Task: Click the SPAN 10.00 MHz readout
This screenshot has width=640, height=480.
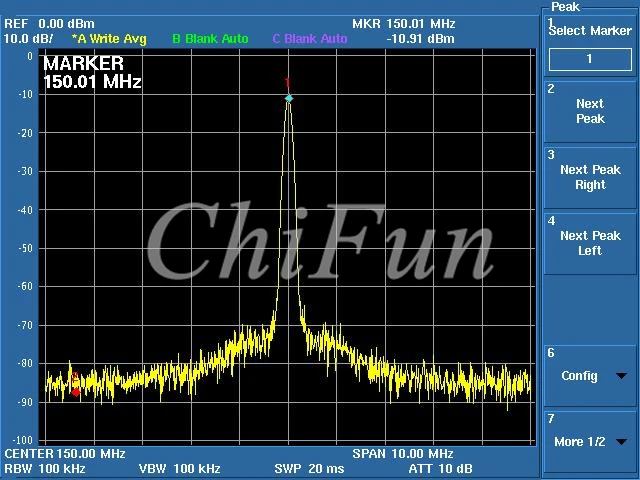Action: (403, 453)
